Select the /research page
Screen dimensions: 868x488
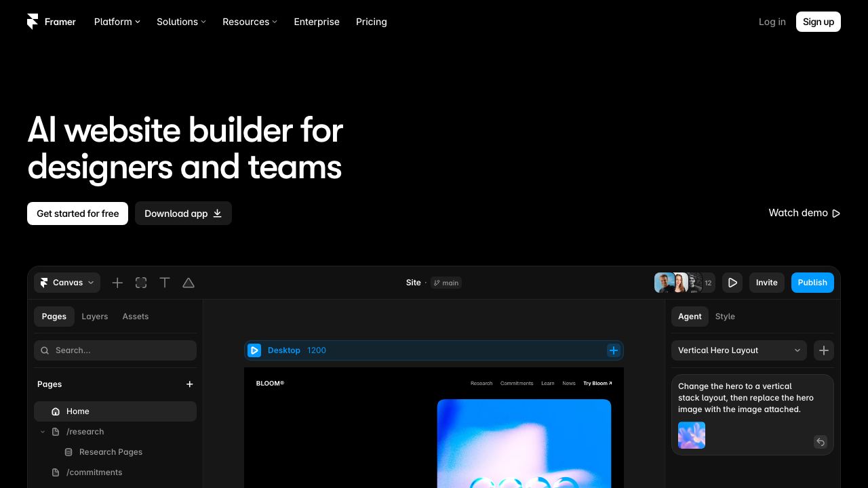(85, 432)
